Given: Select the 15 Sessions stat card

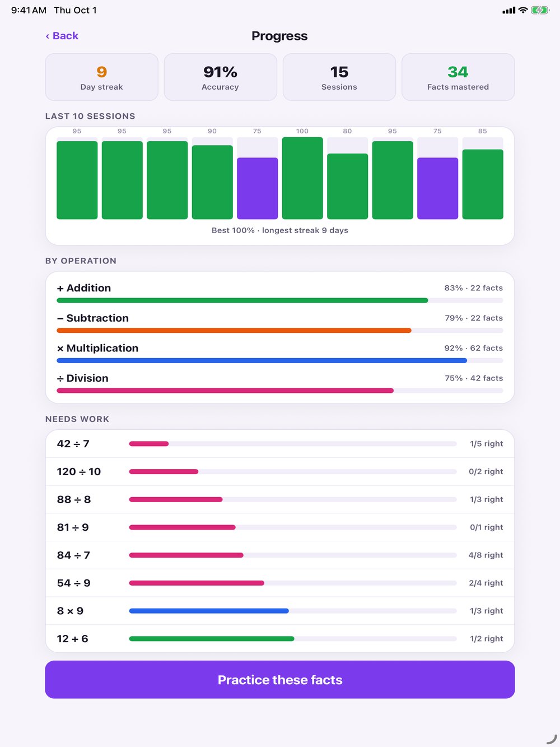Looking at the screenshot, I should coord(339,77).
